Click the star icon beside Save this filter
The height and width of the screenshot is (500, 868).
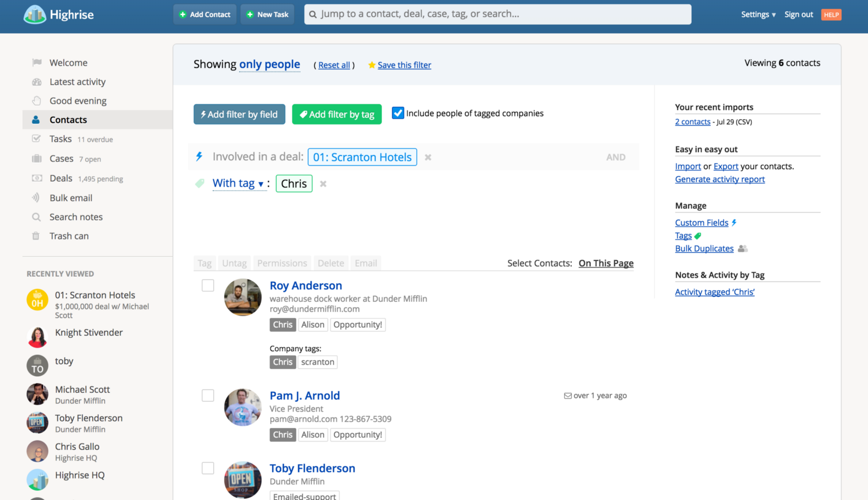372,65
